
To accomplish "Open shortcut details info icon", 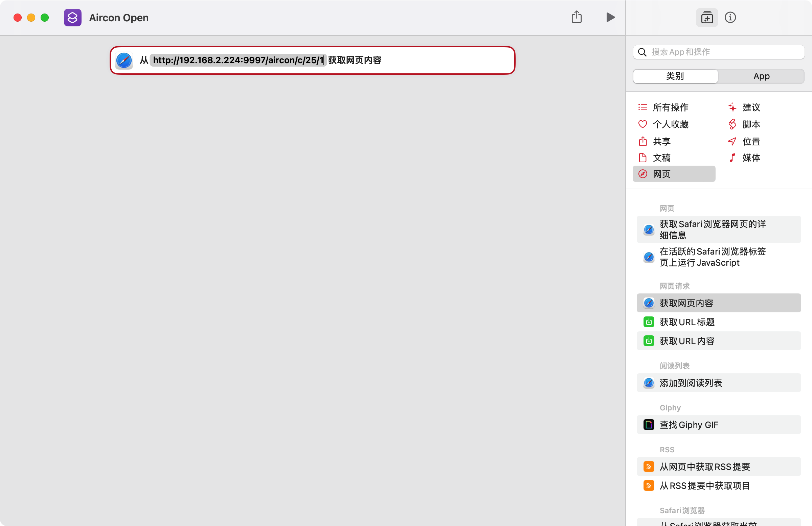I will (x=730, y=17).
